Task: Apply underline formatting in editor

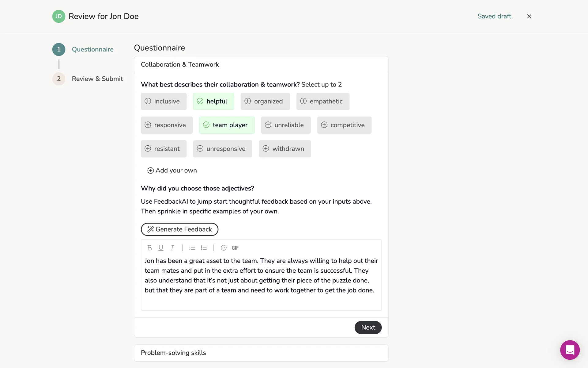Action: coord(161,248)
